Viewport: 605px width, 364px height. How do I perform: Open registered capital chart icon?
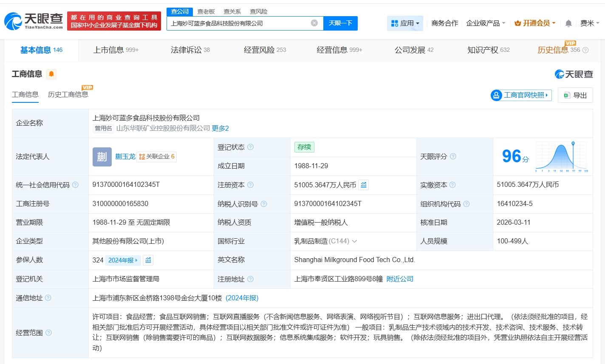click(363, 185)
